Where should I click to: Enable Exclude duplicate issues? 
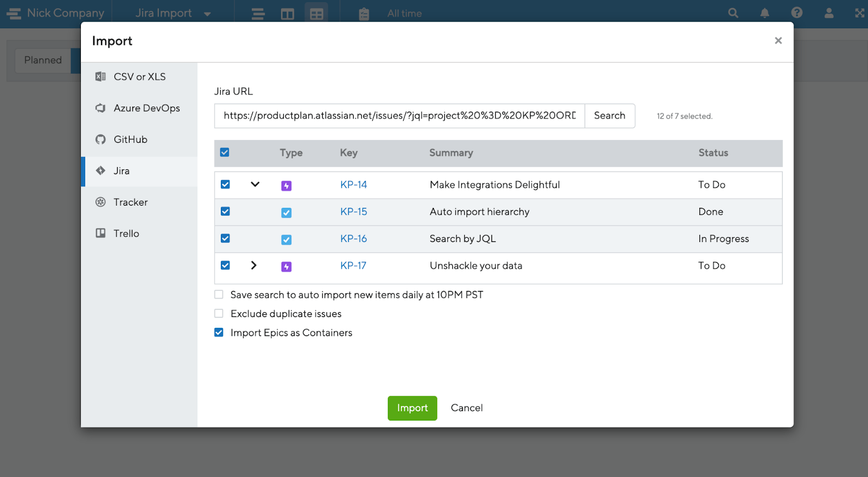coord(219,314)
